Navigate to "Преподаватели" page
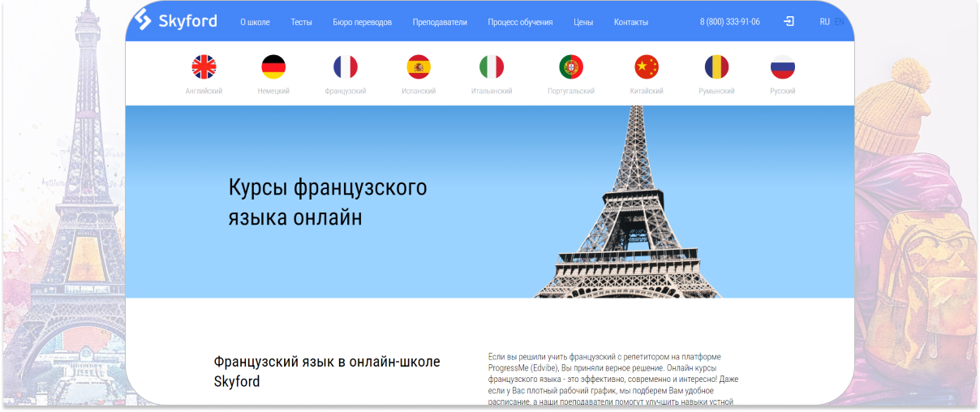 440,23
